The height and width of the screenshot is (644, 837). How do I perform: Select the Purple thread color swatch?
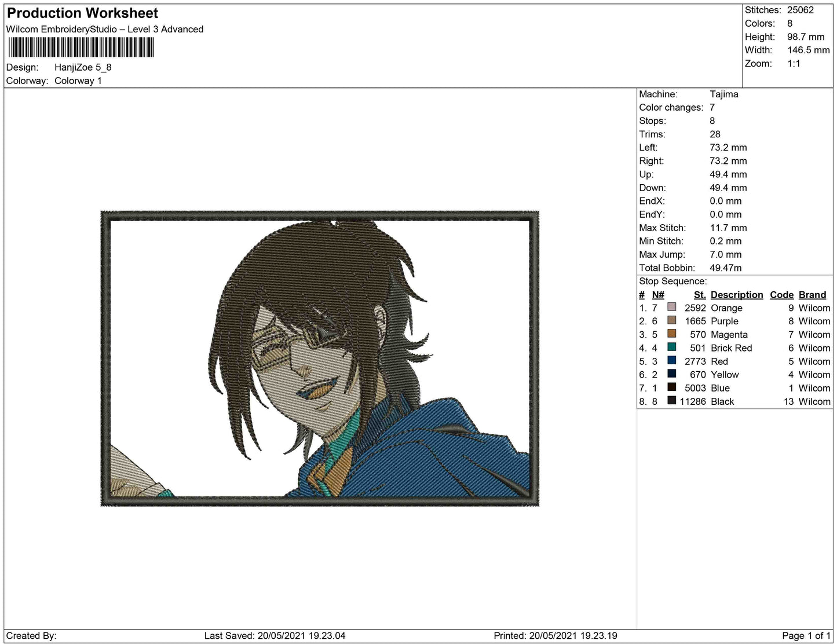pos(672,320)
